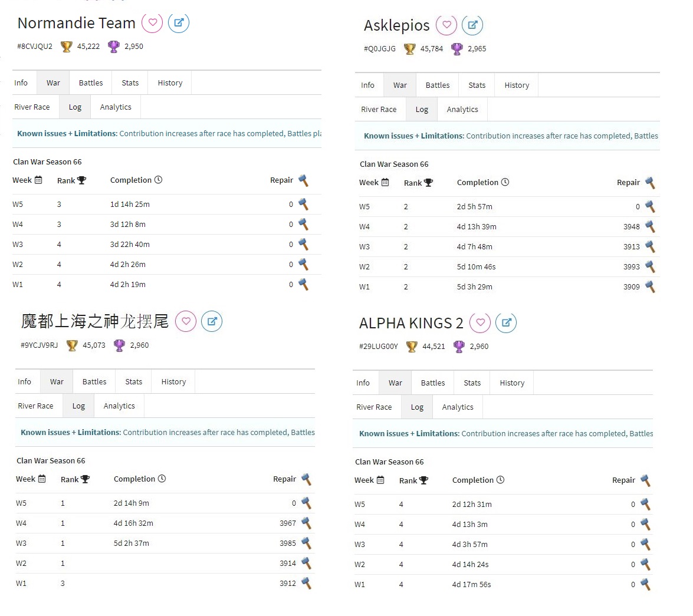The width and height of the screenshot is (693, 616).
Task: Click calendar icon next to Week in ALPHA KINGS 2 table
Action: [380, 480]
